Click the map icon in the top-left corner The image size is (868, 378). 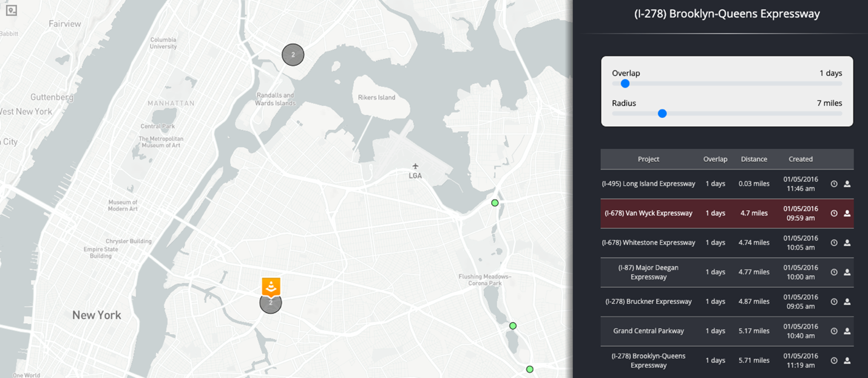(x=12, y=10)
